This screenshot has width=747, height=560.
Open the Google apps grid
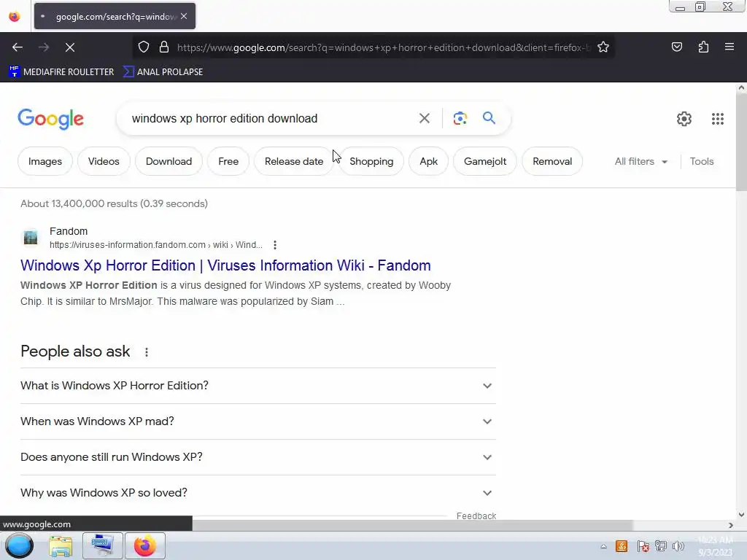click(x=718, y=119)
